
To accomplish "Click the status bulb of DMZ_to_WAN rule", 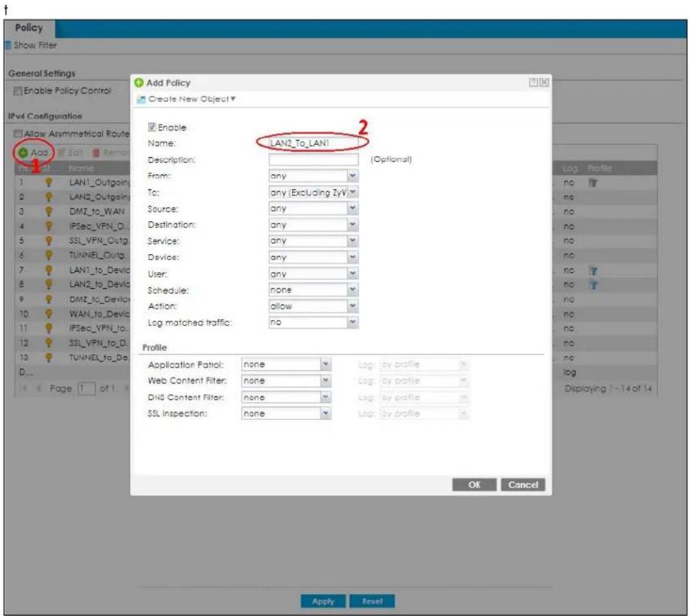I will pyautogui.click(x=48, y=211).
